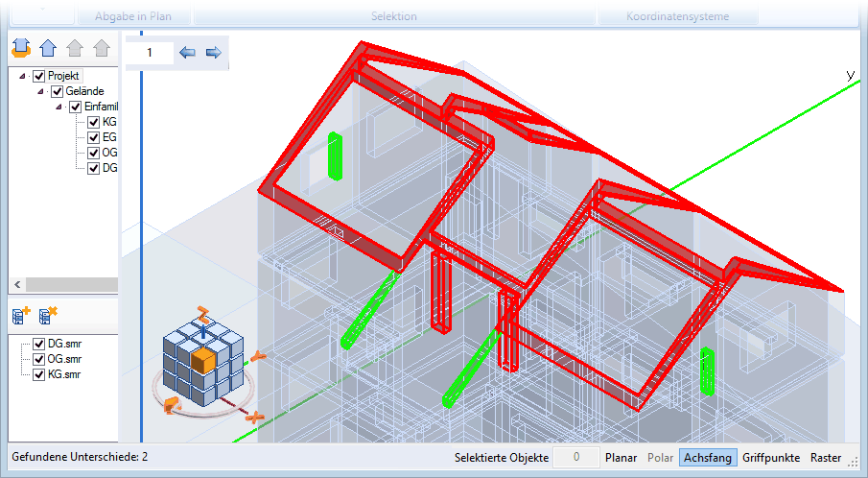The image size is (868, 478).
Task: Select the Gelände tree label
Action: click(84, 91)
